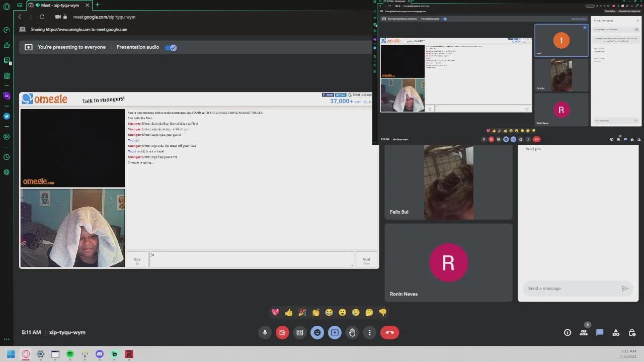
Task: Open the more options three-dot menu
Action: pos(369,332)
